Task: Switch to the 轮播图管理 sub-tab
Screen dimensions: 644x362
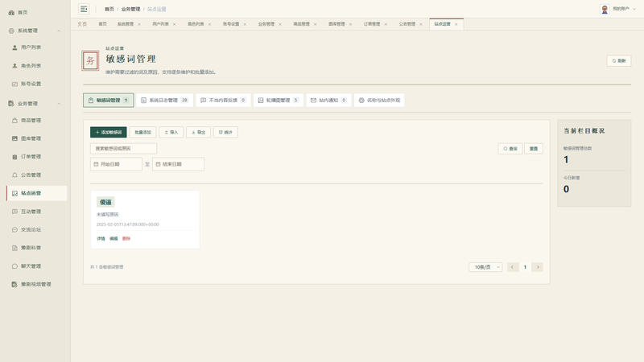Action: click(x=279, y=100)
